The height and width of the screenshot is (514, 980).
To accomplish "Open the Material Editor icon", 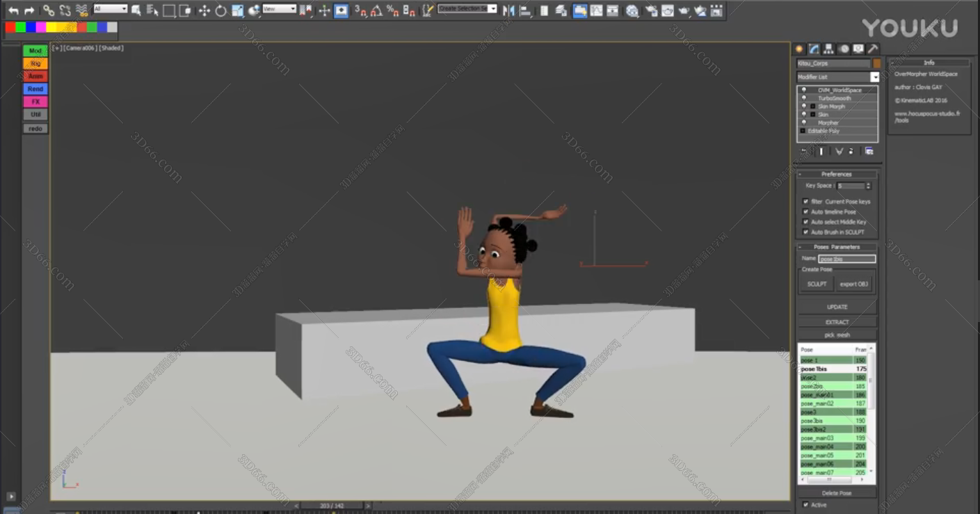I will pyautogui.click(x=631, y=10).
